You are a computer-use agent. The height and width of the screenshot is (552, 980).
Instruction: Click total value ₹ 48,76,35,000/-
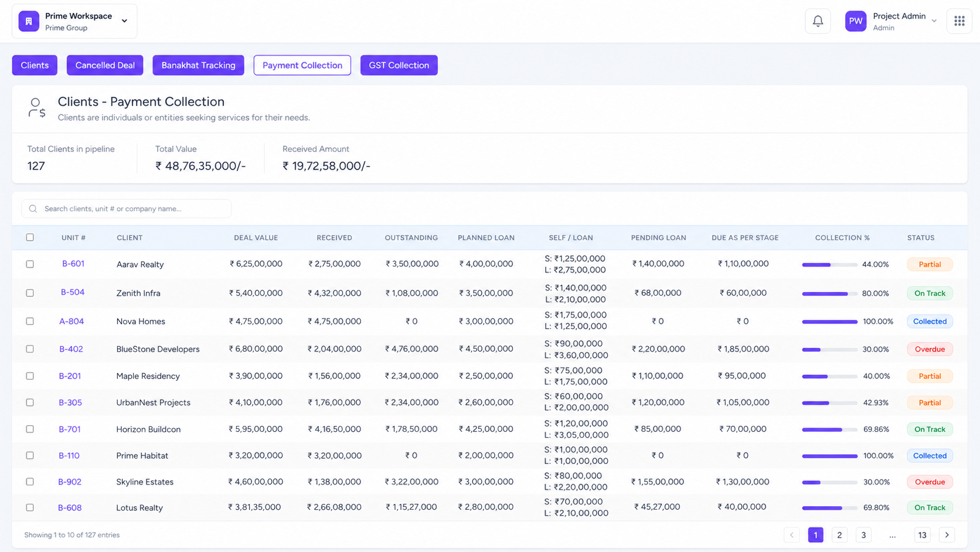pos(200,166)
